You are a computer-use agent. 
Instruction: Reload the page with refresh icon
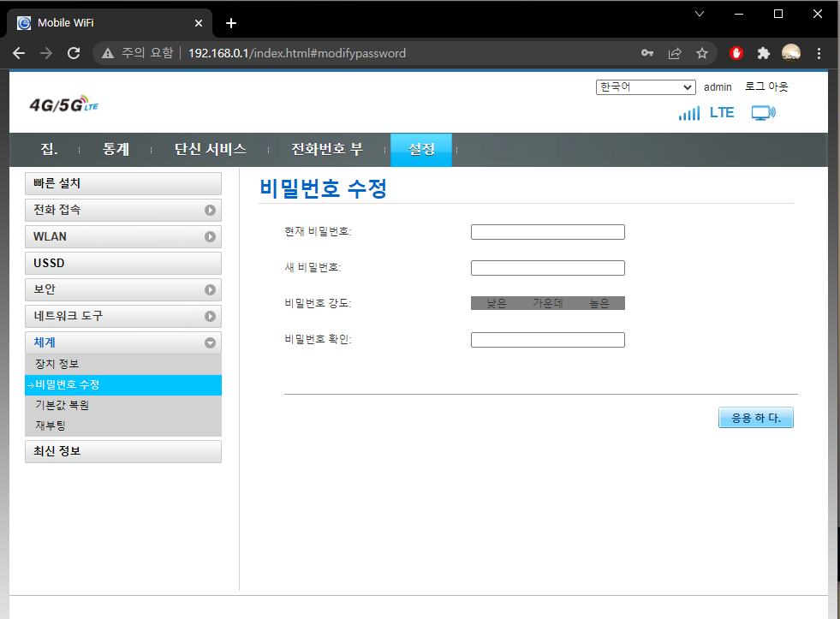pyautogui.click(x=74, y=53)
